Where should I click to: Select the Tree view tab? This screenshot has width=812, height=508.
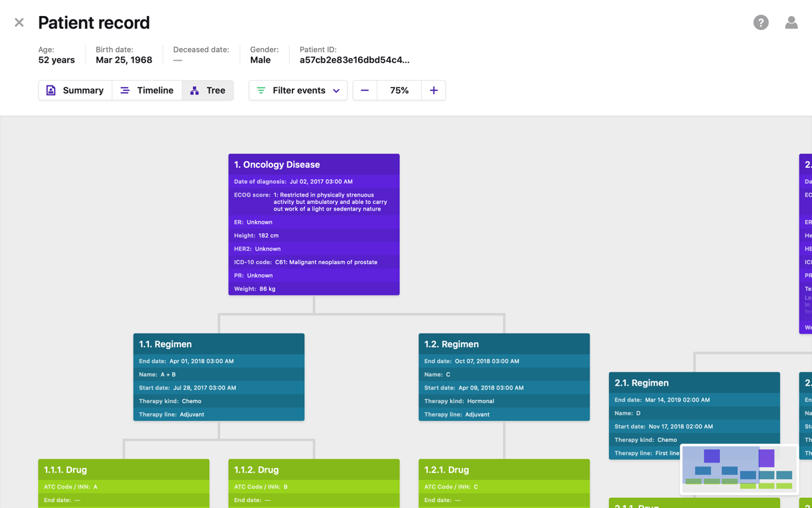208,90
